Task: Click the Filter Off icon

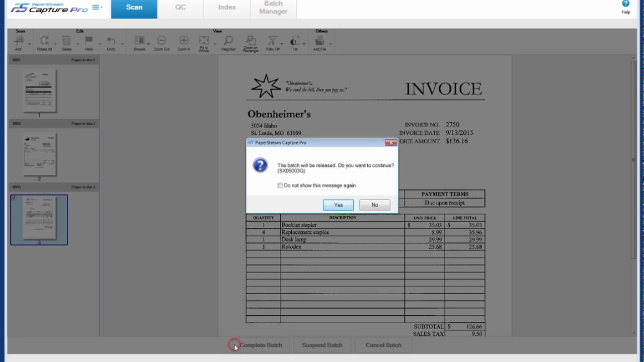Action: [273, 41]
